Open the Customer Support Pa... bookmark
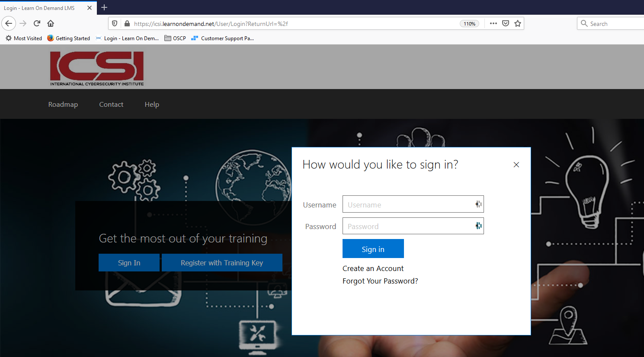Screen dimensions: 644x357 pos(222,38)
